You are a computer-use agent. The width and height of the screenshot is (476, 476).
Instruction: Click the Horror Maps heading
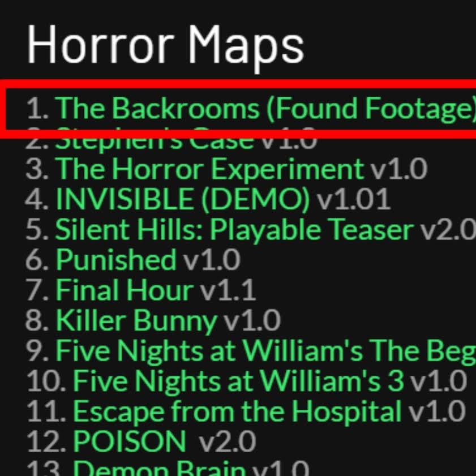[165, 45]
